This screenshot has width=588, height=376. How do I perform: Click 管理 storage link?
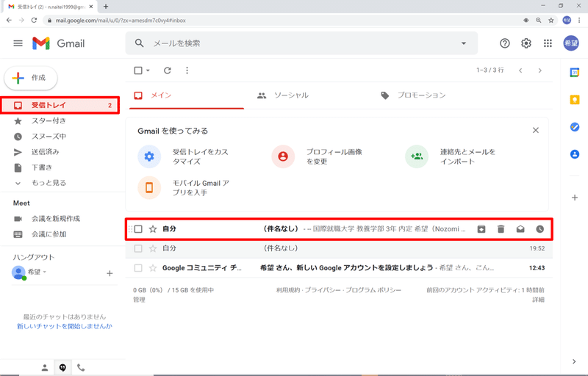point(139,300)
